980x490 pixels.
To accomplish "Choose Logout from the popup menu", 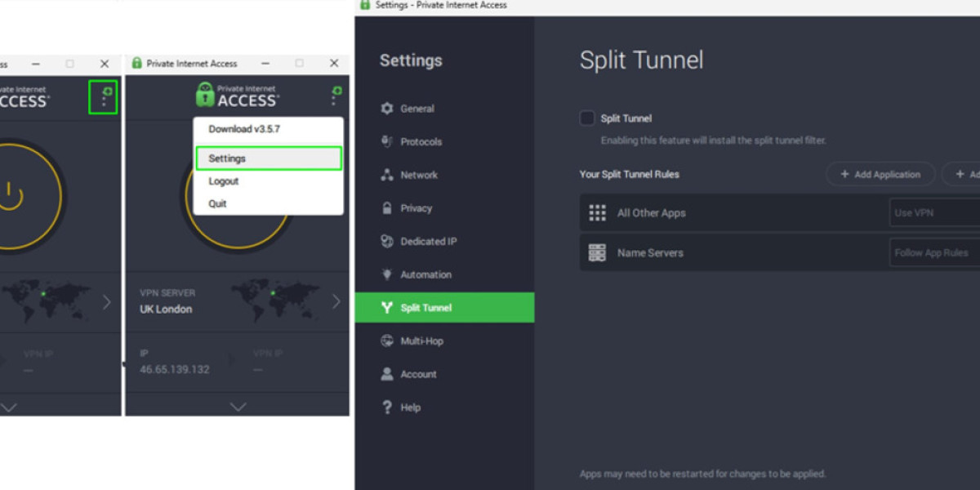I will coord(224,181).
